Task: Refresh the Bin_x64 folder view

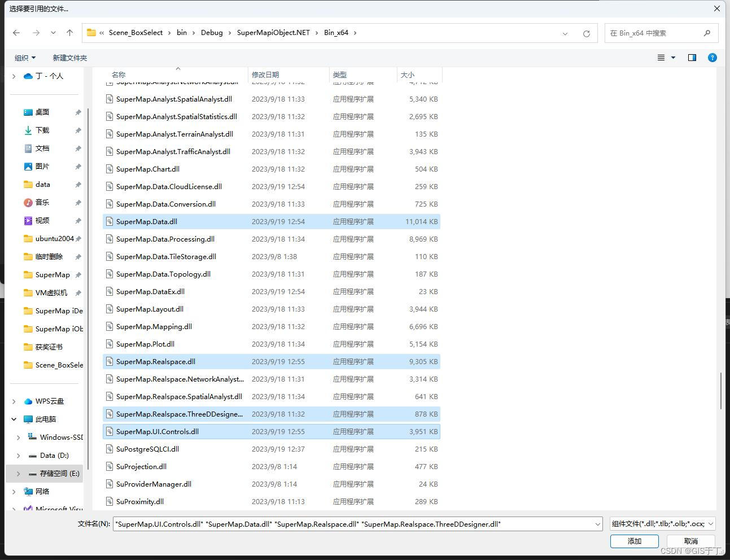Action: pos(587,33)
